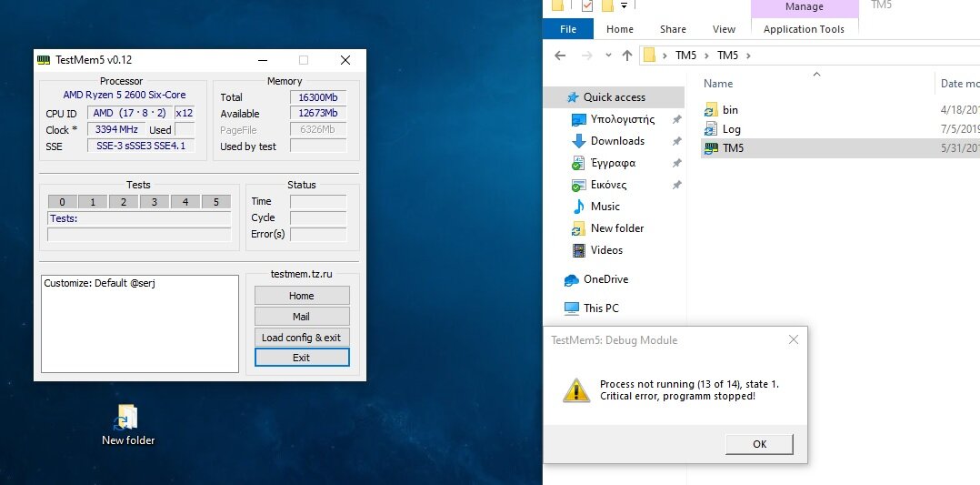This screenshot has width=980, height=485.
Task: Click the Total memory field showing 16300Mb
Action: point(318,97)
